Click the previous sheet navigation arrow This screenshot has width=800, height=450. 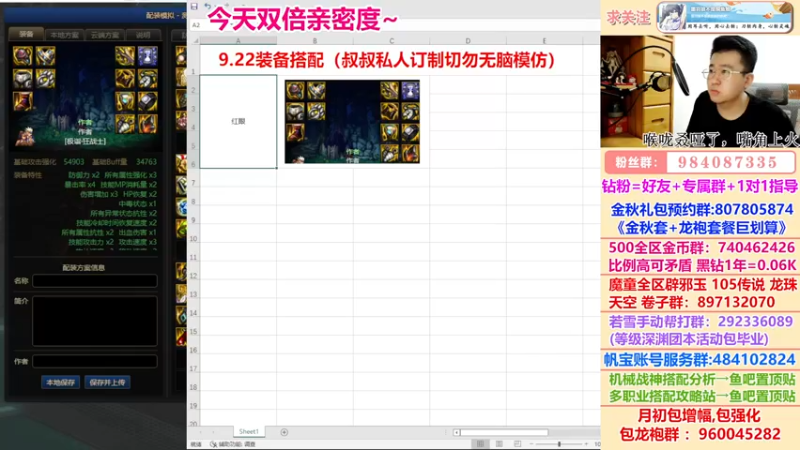(x=201, y=432)
